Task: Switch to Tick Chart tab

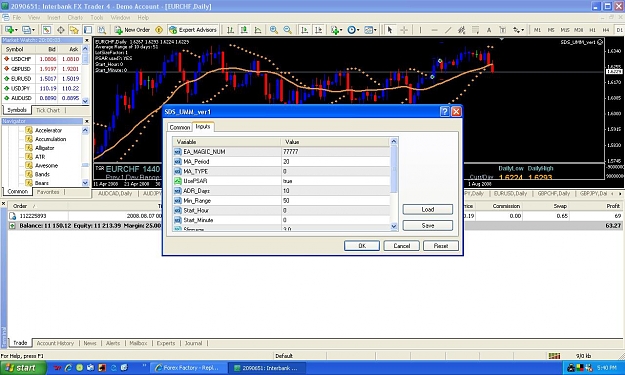Action: (48, 110)
